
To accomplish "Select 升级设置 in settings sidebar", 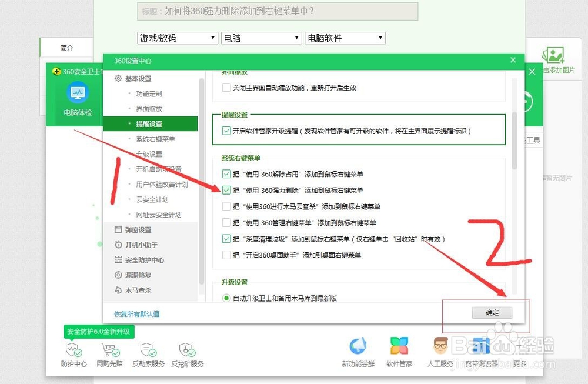I will (x=149, y=154).
